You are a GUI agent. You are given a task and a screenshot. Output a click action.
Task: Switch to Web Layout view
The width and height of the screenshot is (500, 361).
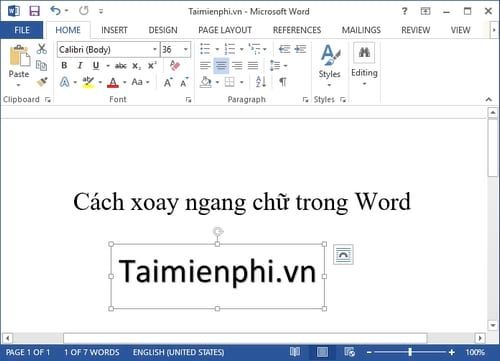(350, 352)
